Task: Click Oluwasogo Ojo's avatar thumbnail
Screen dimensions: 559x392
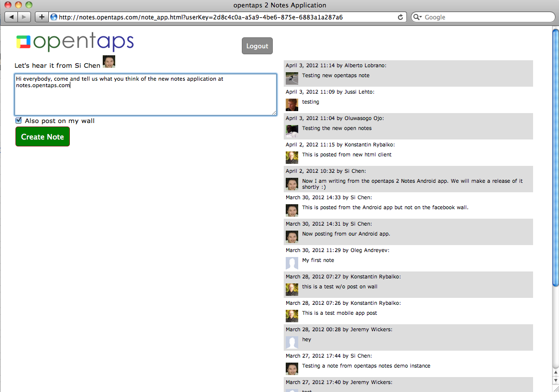Action: 292,131
